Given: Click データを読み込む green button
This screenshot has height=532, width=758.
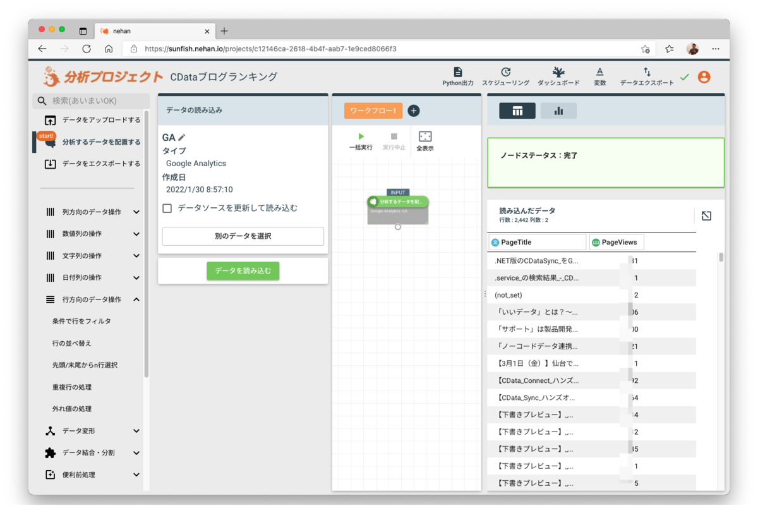Looking at the screenshot, I should pos(243,271).
